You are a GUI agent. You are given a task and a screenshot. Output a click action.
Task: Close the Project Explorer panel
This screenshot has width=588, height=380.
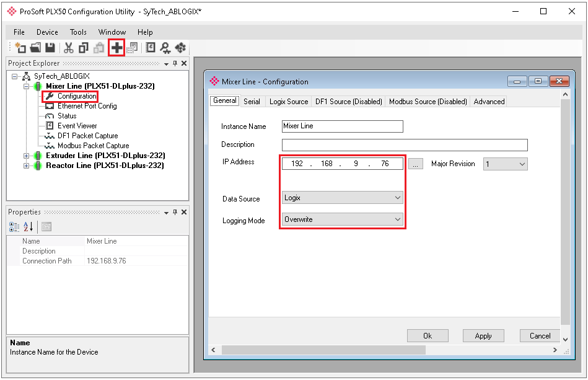click(184, 63)
